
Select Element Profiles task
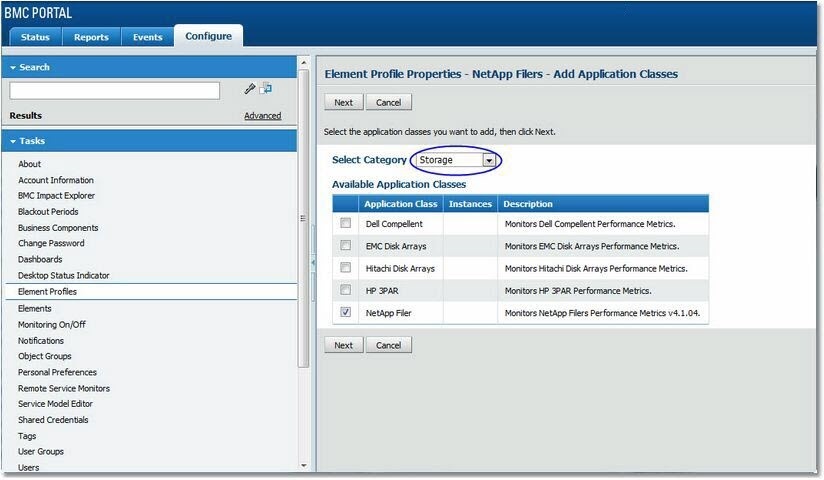pos(151,292)
